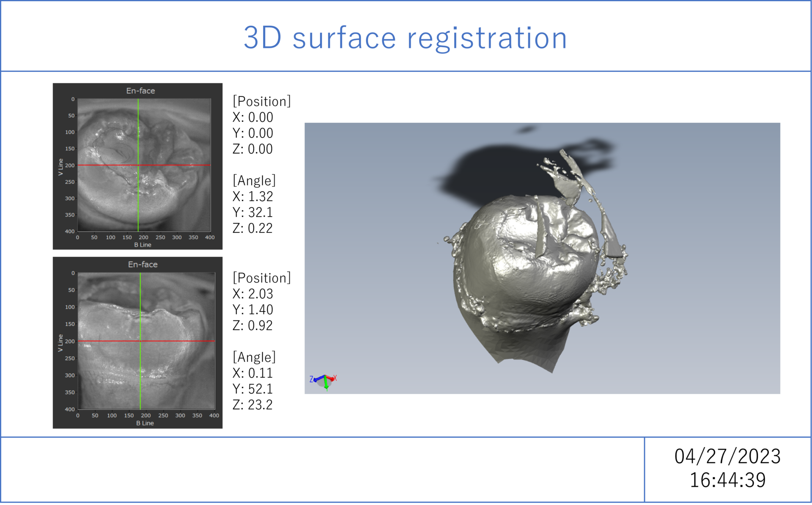Click the bottom Angle Z: 23.2 value
812x505 pixels.
(x=252, y=405)
